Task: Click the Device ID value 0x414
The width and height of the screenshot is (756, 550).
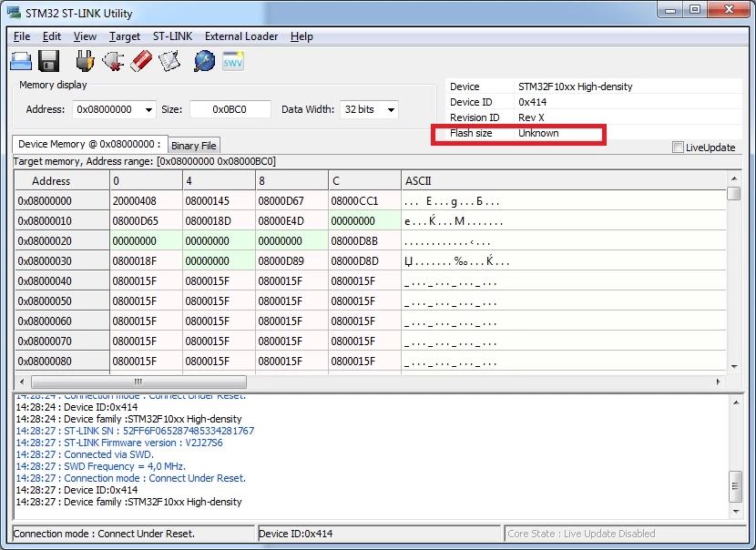Action: pyautogui.click(x=532, y=102)
